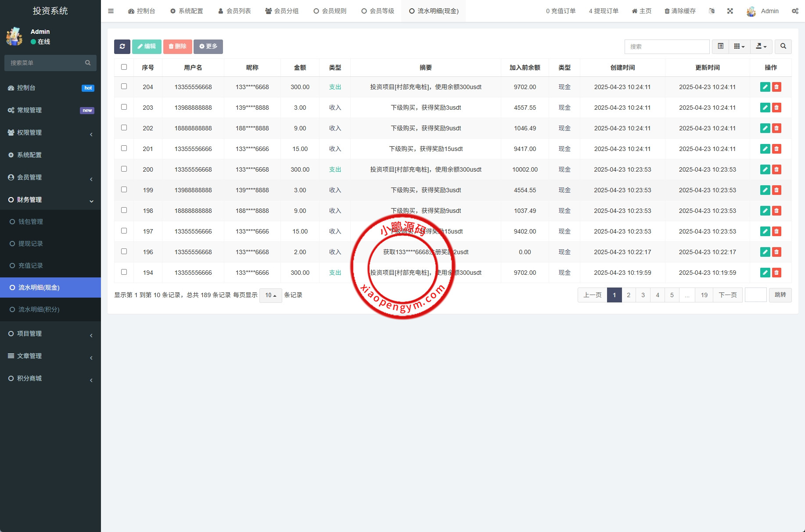Viewport: 805px width, 532px height.
Task: Go to page 3 in the pagination
Action: 643,295
